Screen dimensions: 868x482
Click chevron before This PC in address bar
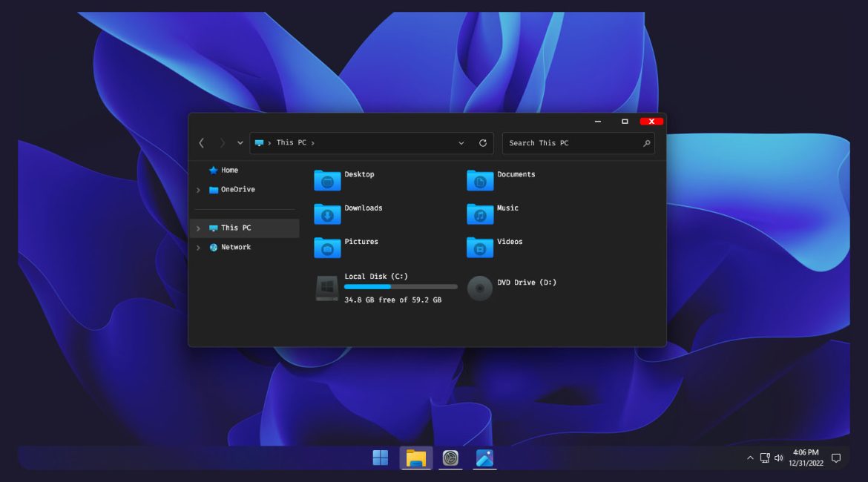[269, 143]
